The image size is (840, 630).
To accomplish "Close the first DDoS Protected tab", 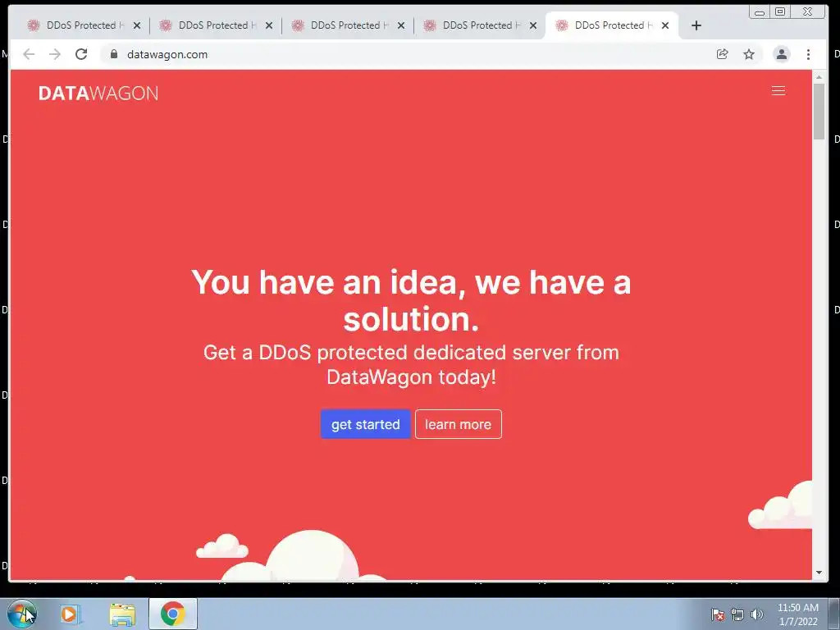I will 137,25.
